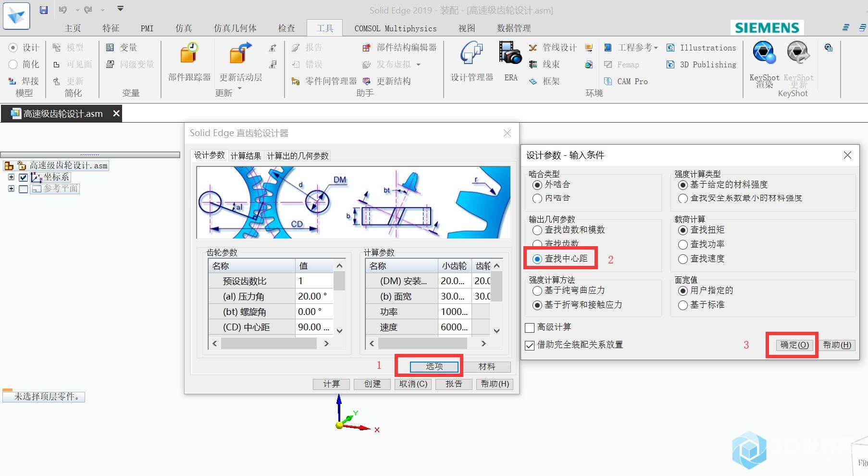Open 部件结构编辑器
Screen dimensions: 868x476
point(399,48)
